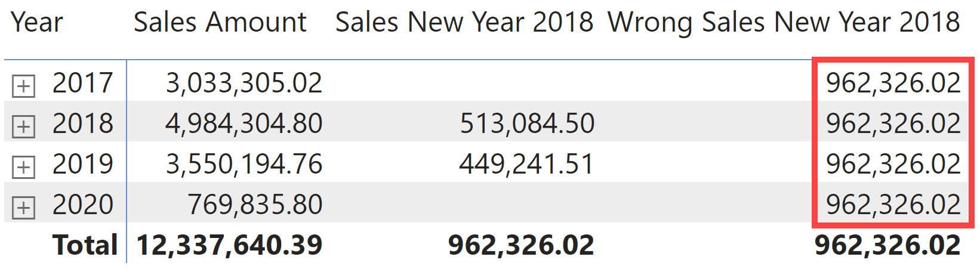This screenshot has height=272, width=980.
Task: Select the 2018 year label
Action: pos(83,123)
